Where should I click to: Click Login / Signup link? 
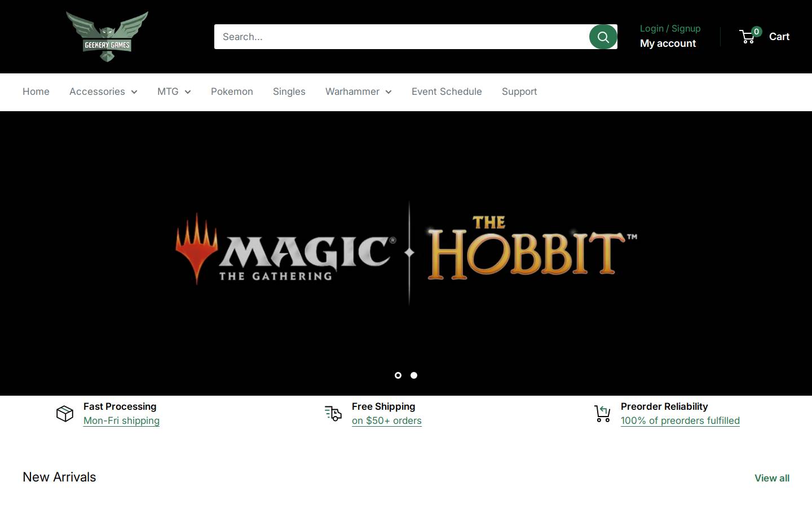tap(670, 28)
